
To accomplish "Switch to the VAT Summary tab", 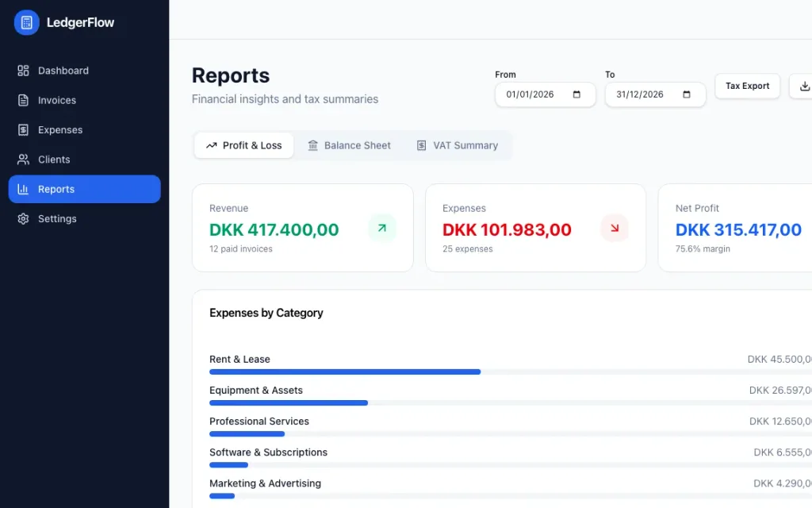I will click(x=458, y=146).
